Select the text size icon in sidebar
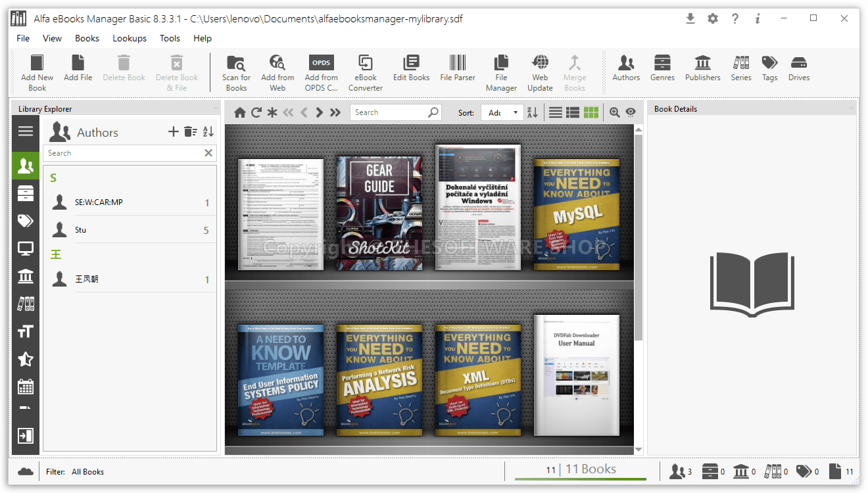868x493 pixels. (x=26, y=331)
